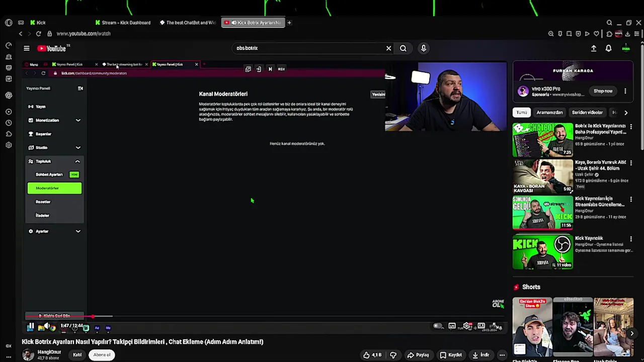This screenshot has height=362, width=644.
Task: Open the YouTube hamburger guide menu
Action: 26,48
